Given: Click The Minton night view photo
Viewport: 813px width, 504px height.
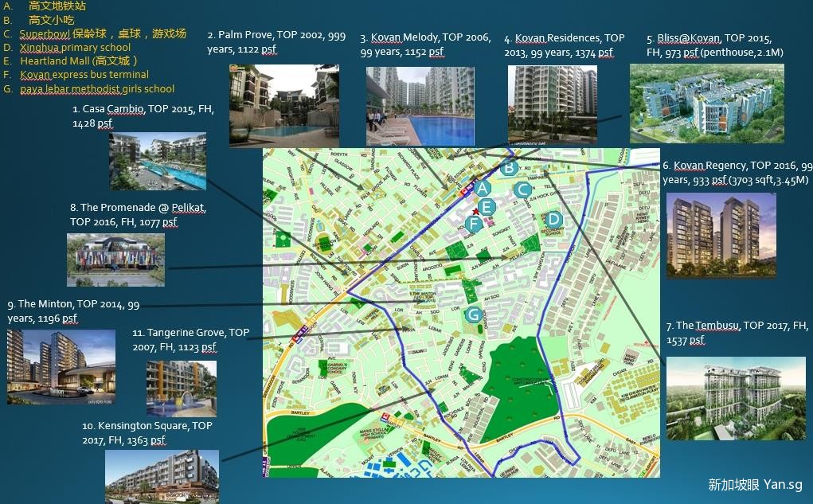Looking at the screenshot, I should [60, 365].
